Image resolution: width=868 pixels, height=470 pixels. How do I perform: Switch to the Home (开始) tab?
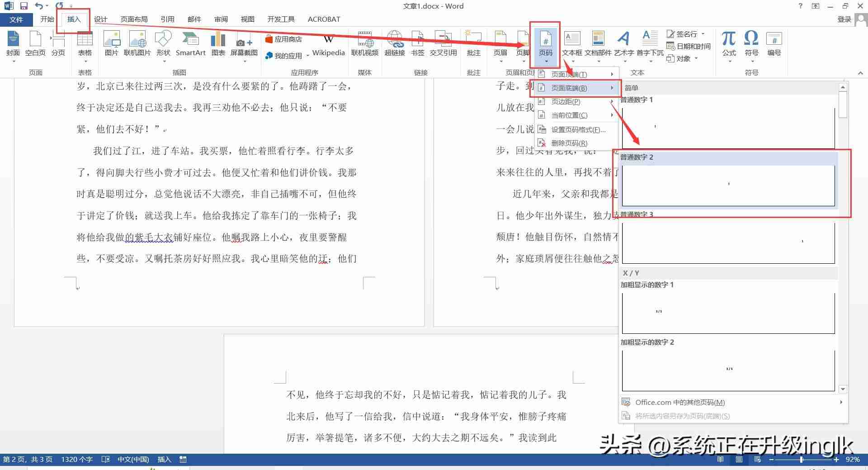47,19
